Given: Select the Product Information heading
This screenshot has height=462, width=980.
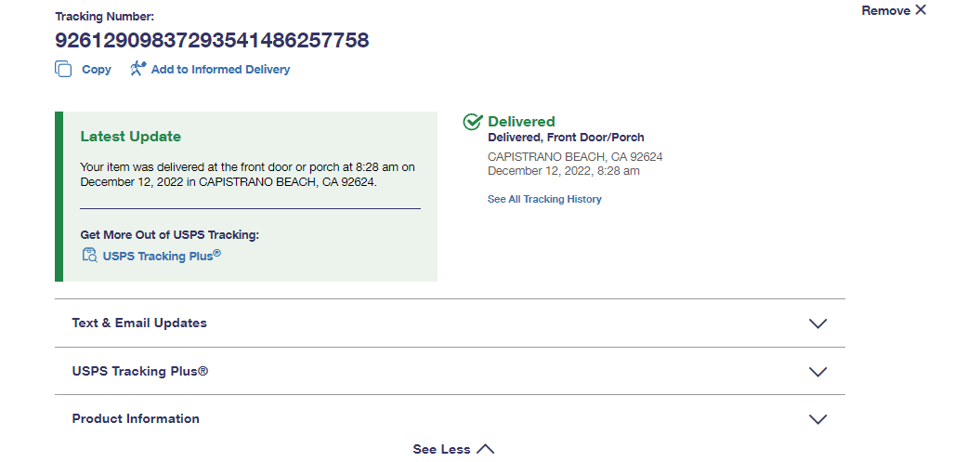Looking at the screenshot, I should click(136, 419).
